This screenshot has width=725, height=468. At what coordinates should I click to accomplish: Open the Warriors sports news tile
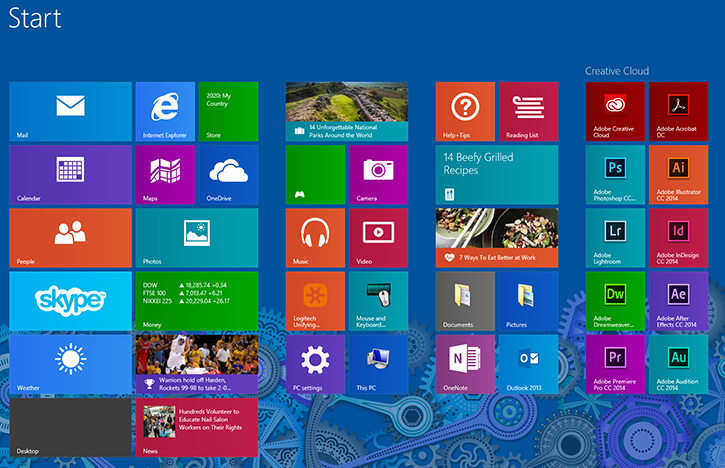point(197,364)
